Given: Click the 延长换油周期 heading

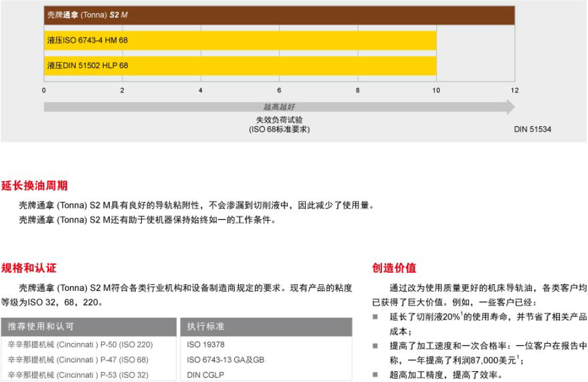Looking at the screenshot, I should (x=35, y=186).
